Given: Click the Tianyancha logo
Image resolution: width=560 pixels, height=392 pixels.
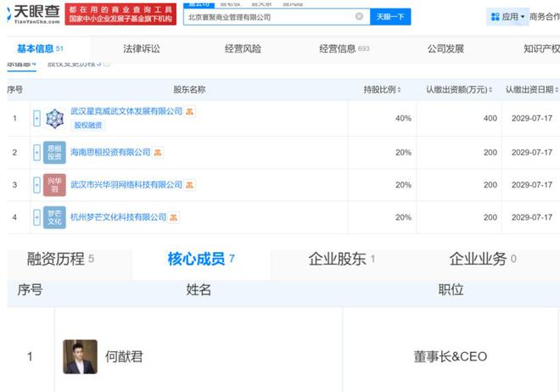Looking at the screenshot, I should tap(31, 16).
